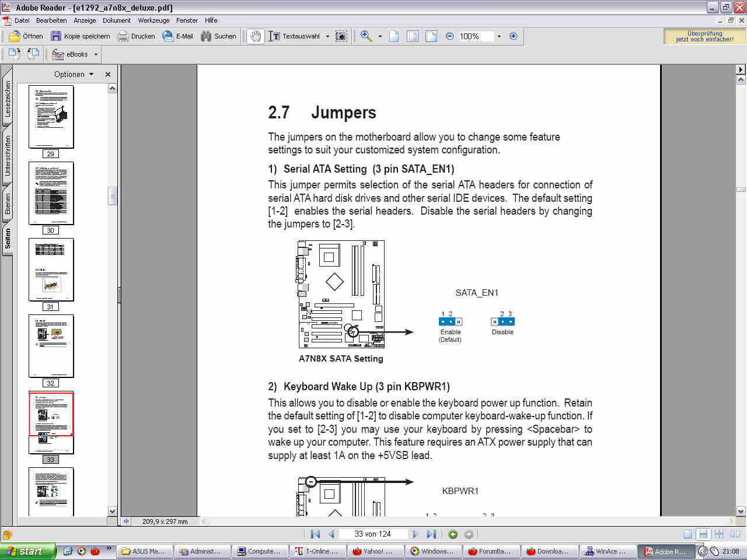Click the Überprüfung jetzt noch einfacher banner

click(704, 36)
